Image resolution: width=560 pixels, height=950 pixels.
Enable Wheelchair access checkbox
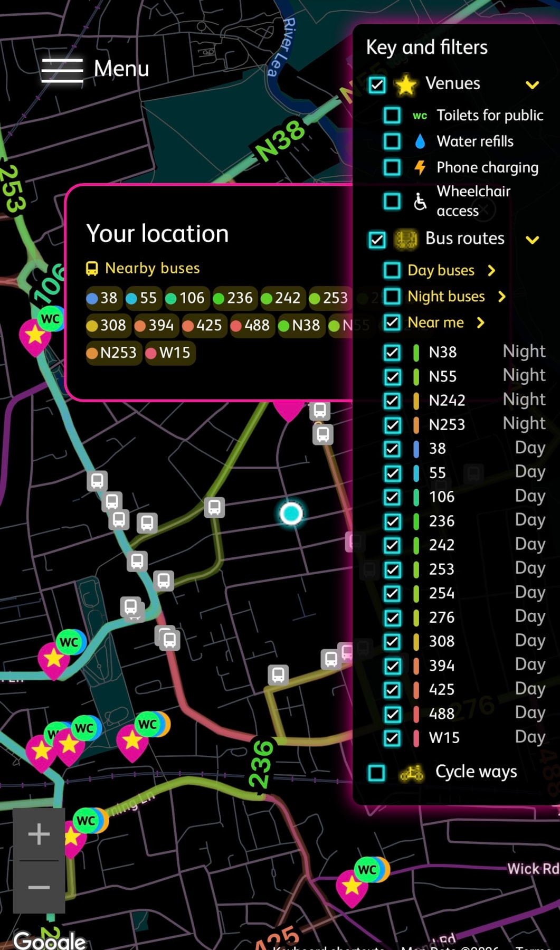point(392,201)
